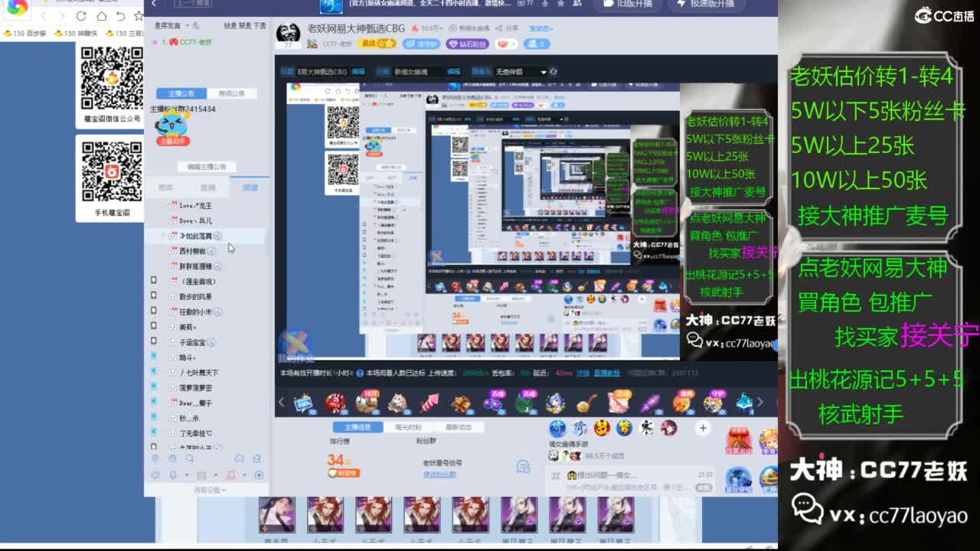This screenshot has height=551, width=980.
Task: Select user Love↗龙王 in the list
Action: tap(195, 206)
